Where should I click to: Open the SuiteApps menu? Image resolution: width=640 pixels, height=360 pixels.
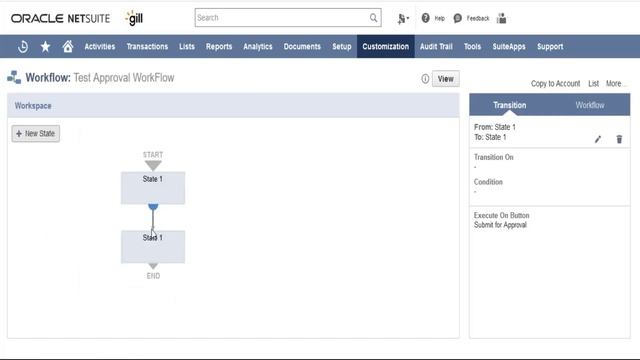(x=509, y=47)
